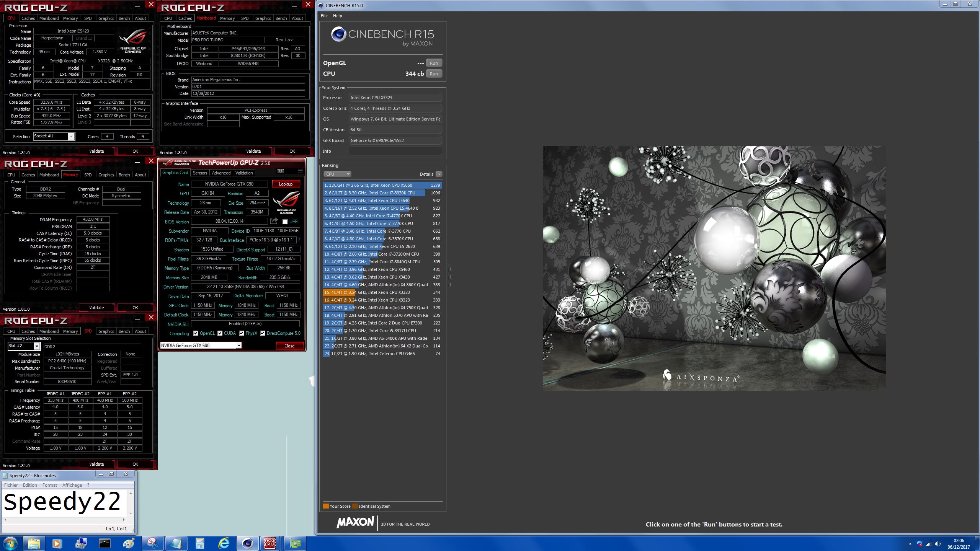This screenshot has width=980, height=551.
Task: Open the Fichier menu in Notepad
Action: coord(11,485)
